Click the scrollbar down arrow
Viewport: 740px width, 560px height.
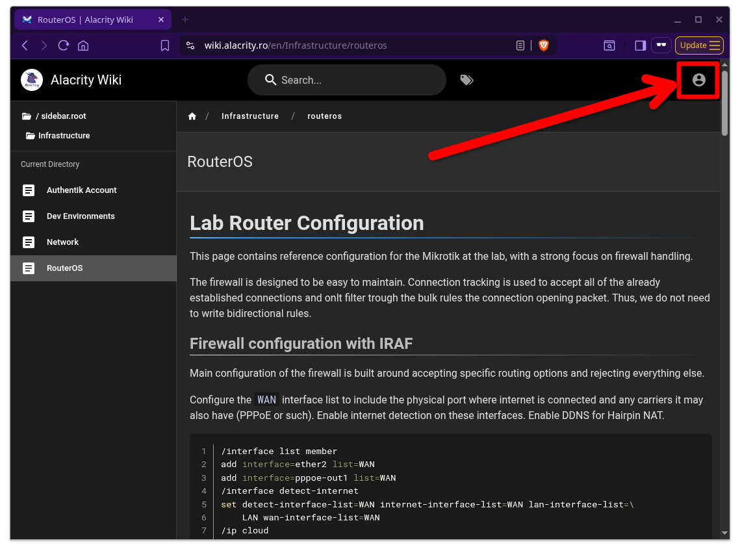[724, 533]
